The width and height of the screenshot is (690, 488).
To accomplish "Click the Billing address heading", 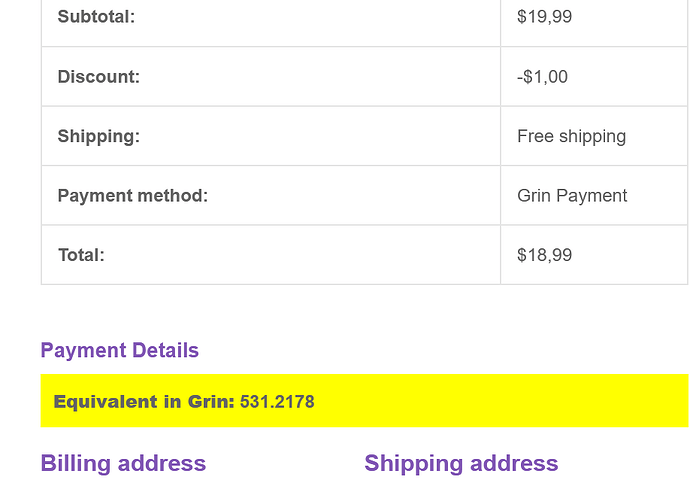I will [x=123, y=463].
